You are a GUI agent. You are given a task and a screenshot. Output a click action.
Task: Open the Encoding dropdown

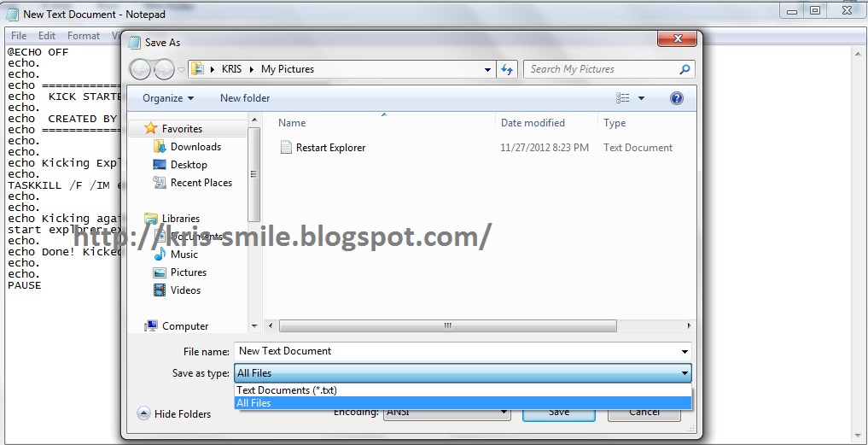(x=447, y=413)
